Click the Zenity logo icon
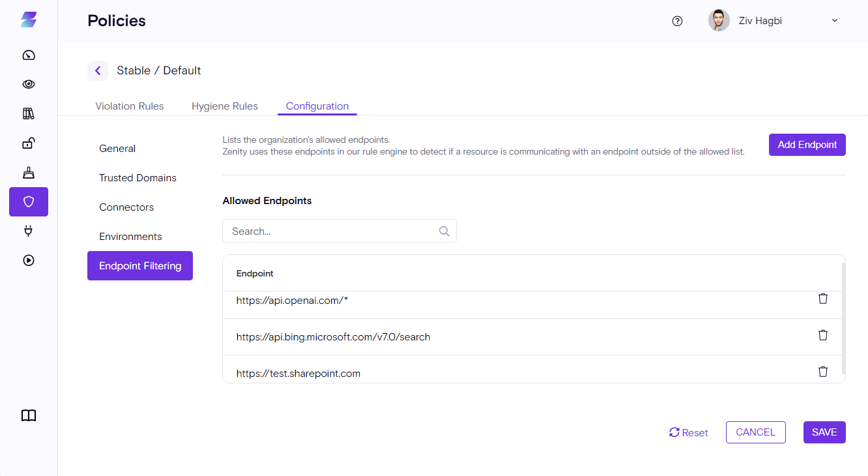Screen dimensions: 868x476 pyautogui.click(x=29, y=20)
